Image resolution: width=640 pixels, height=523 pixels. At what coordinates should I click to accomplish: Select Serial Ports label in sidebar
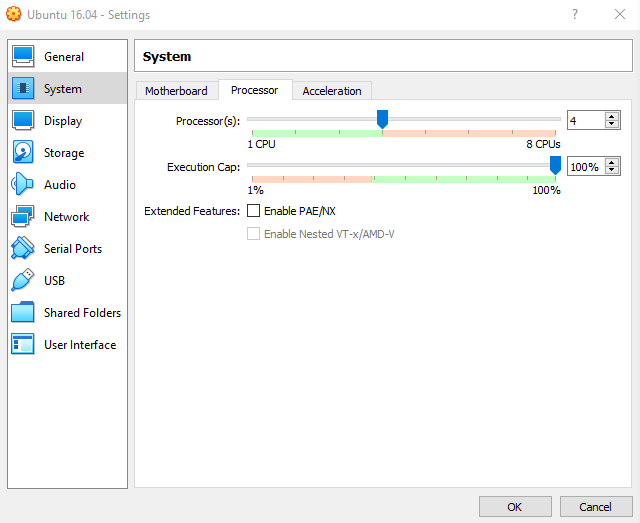73,249
